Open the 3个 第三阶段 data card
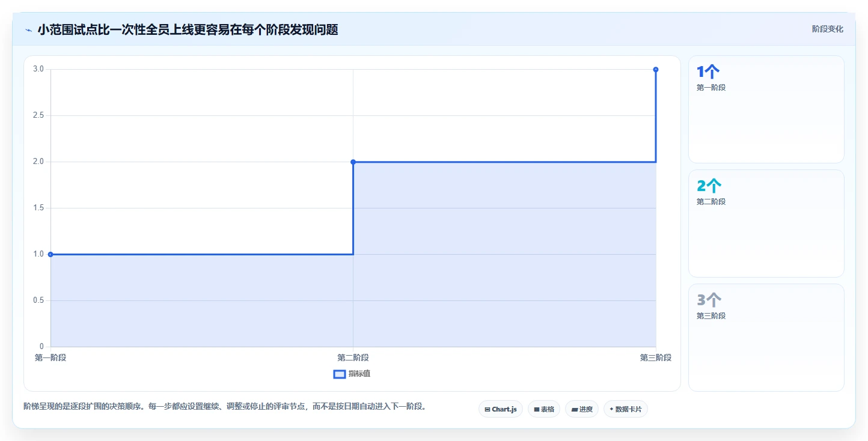Image resolution: width=868 pixels, height=441 pixels. 766,338
